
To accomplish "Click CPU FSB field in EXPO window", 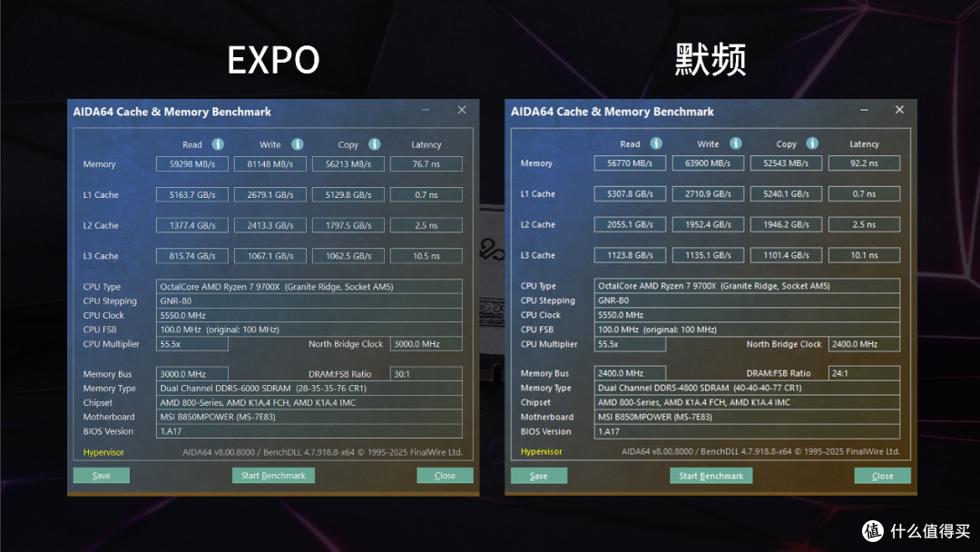I will [309, 330].
